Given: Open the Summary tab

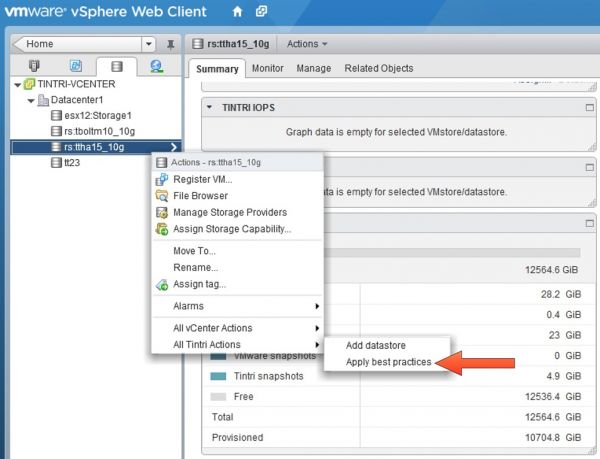Looking at the screenshot, I should 217,69.
